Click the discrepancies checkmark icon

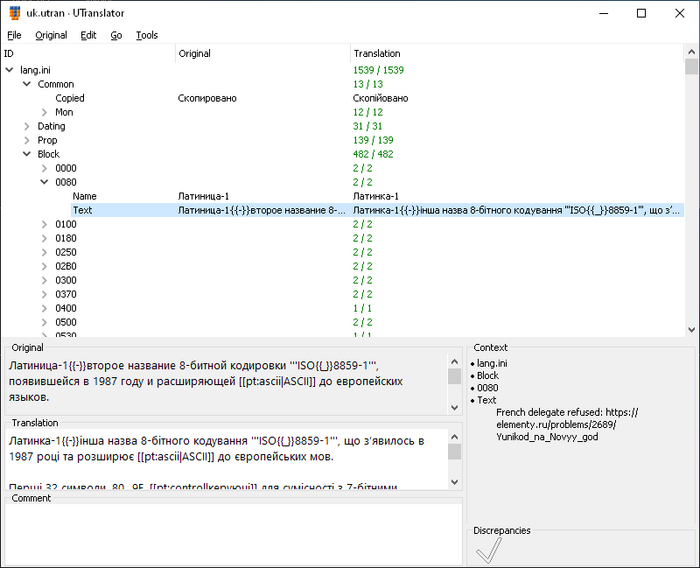pos(488,550)
